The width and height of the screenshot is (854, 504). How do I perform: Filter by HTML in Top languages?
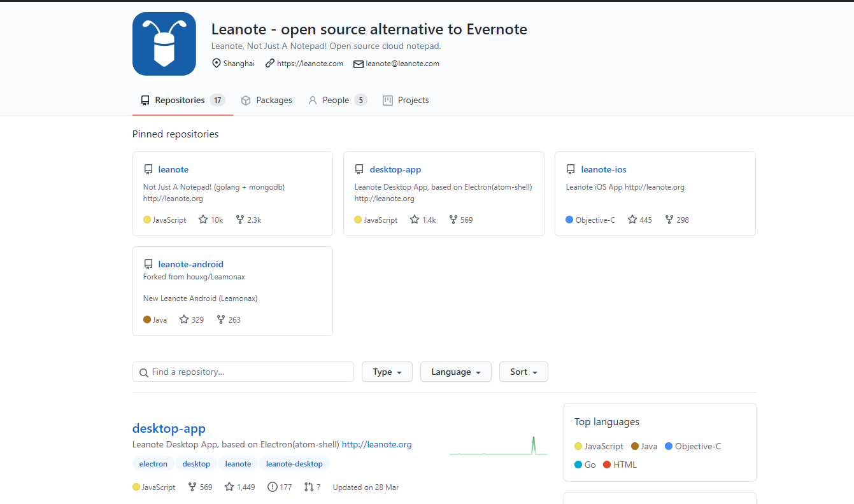coord(620,465)
